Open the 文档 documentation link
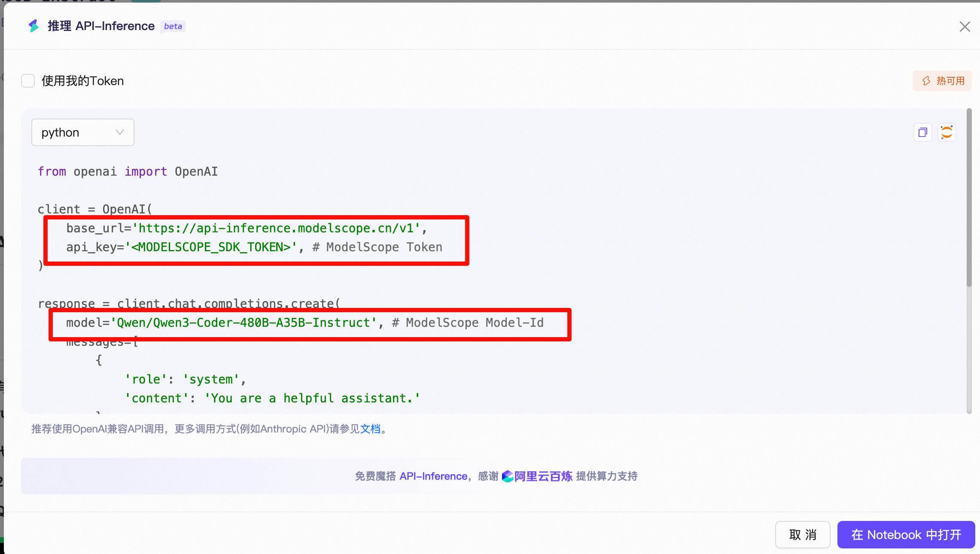980x554 pixels. pos(370,429)
